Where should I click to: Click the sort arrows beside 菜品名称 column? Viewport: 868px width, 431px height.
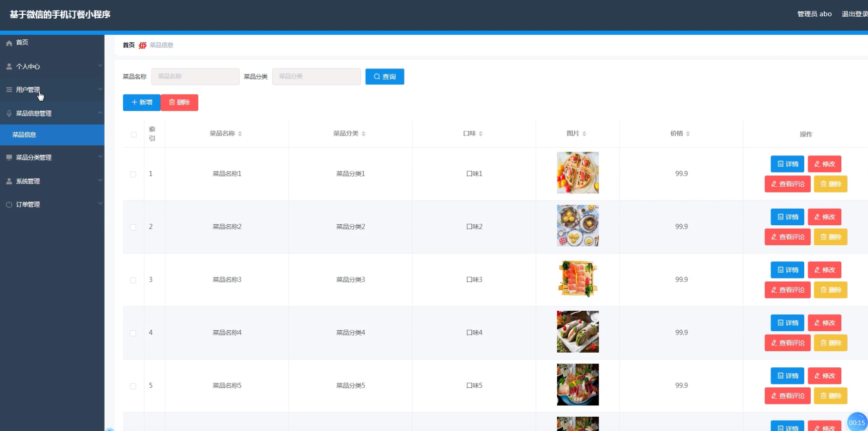point(240,134)
